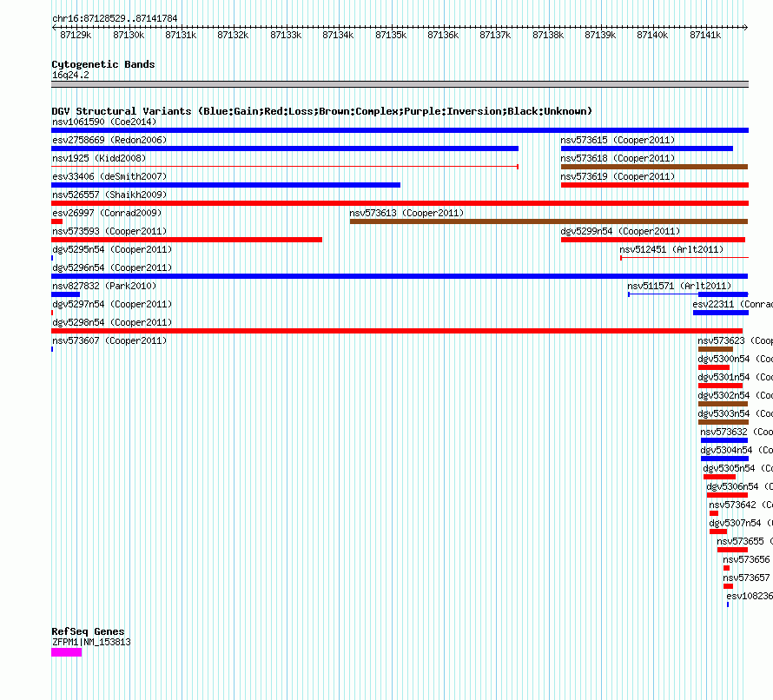The image size is (773, 700).
Task: Click the nsv573619 (Cooper2011) label
Action: (x=618, y=176)
